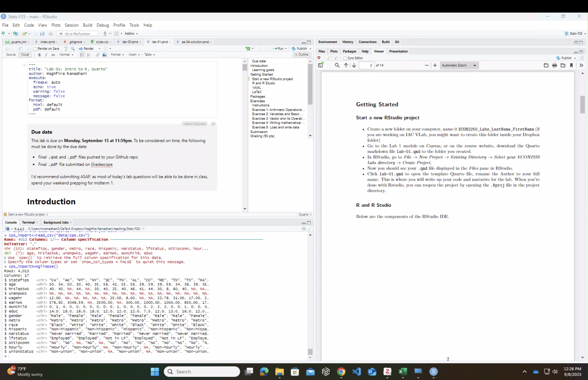Insert a bulleted list
The height and width of the screenshot is (380, 588).
pos(82,55)
